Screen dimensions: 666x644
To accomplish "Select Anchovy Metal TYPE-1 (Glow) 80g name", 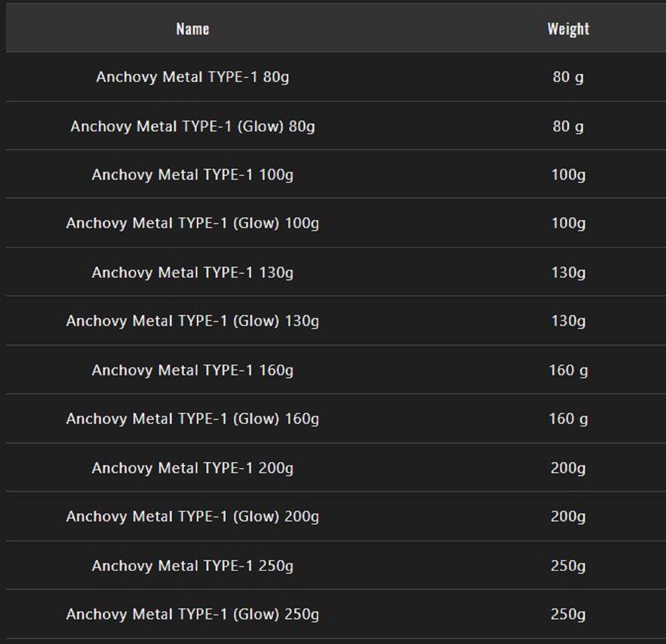I will click(192, 127).
